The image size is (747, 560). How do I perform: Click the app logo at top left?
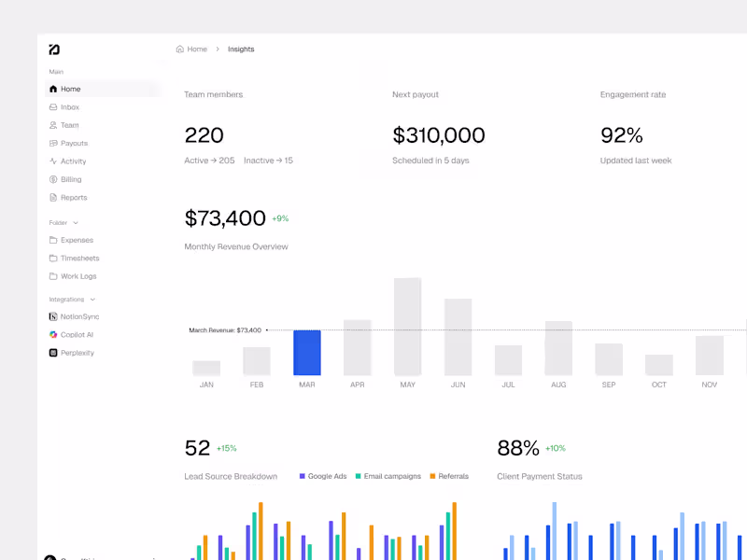coord(52,49)
